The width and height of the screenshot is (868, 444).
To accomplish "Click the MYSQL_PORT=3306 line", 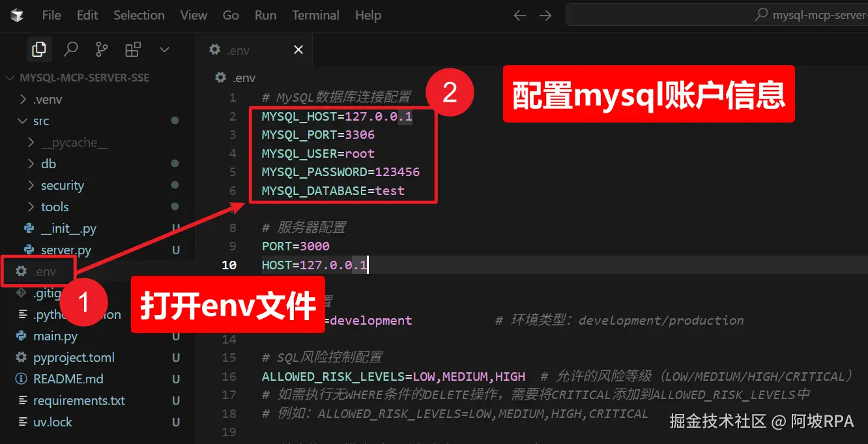I will [x=318, y=135].
